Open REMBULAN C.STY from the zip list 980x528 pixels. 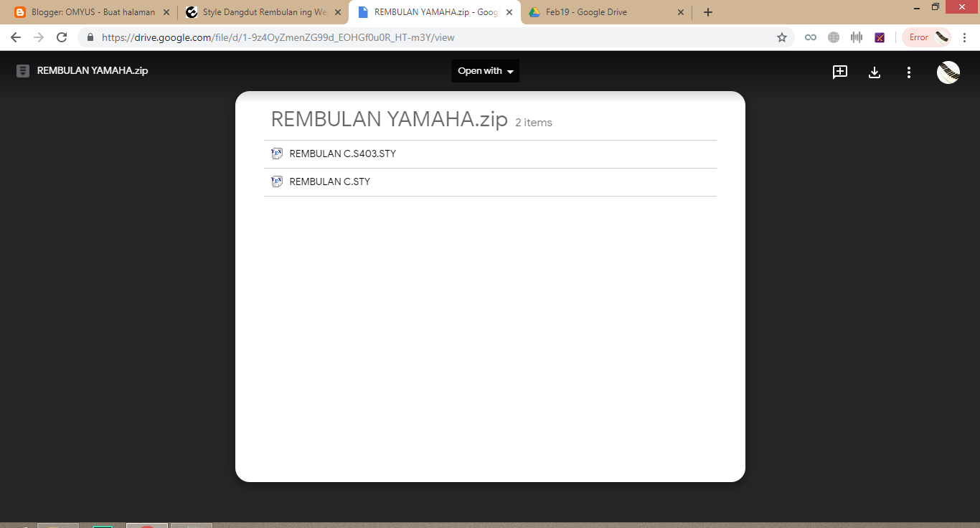pyautogui.click(x=490, y=181)
